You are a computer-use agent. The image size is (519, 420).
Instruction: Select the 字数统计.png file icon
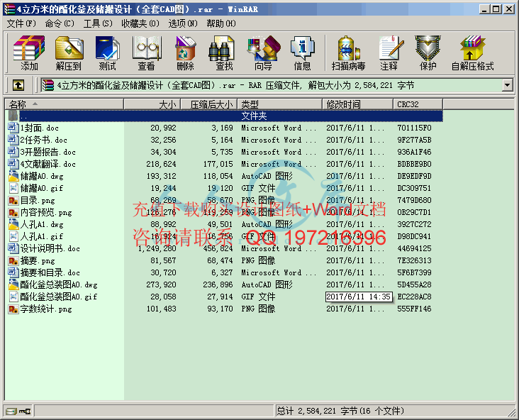[13, 309]
